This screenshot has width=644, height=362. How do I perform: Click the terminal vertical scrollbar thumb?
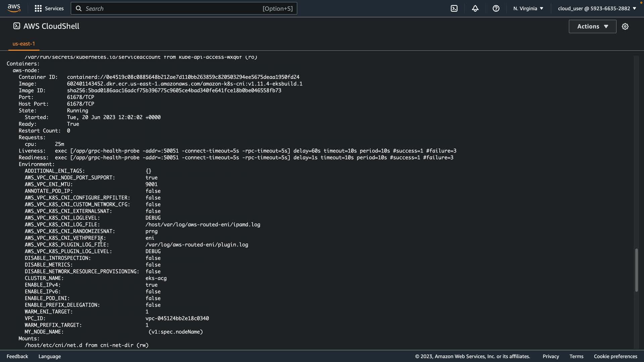pos(636,270)
